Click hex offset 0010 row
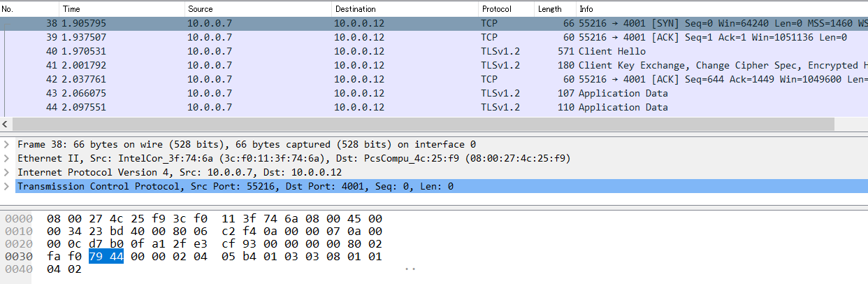The image size is (868, 284). tap(18, 231)
